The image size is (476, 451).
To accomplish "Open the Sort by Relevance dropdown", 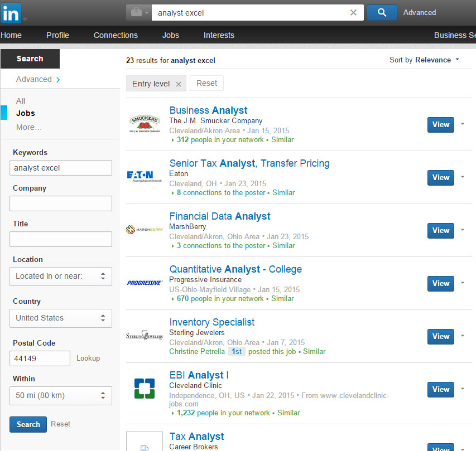I will 425,60.
